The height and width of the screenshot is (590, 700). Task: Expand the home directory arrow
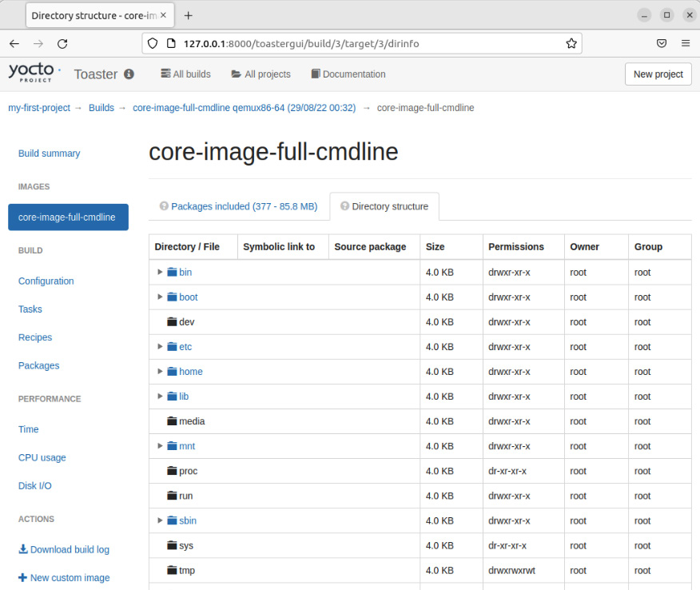point(160,372)
